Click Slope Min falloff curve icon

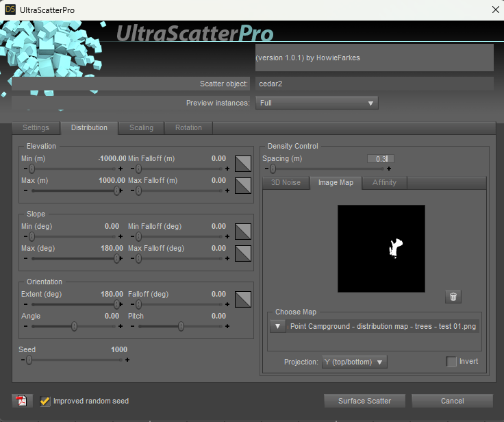pos(243,232)
